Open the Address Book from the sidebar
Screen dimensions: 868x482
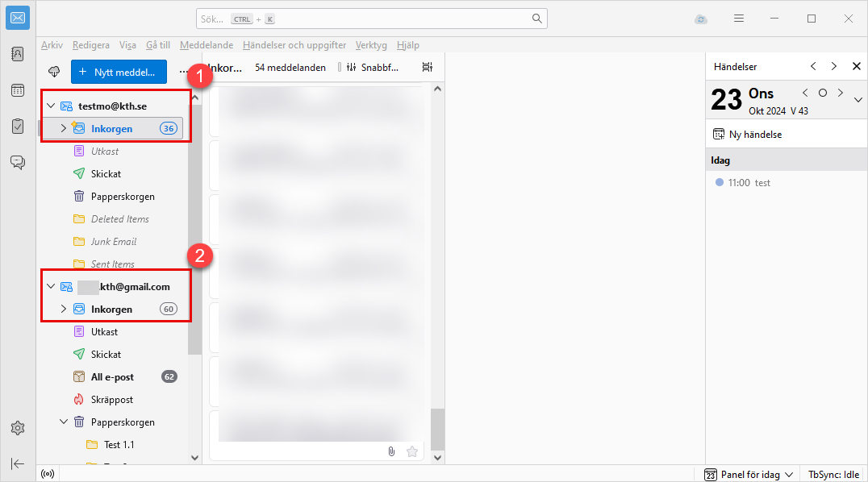(18, 54)
